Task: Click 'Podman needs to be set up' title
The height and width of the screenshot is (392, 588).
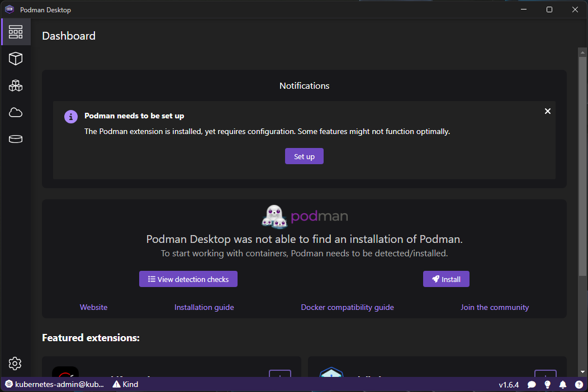Action: pyautogui.click(x=134, y=116)
